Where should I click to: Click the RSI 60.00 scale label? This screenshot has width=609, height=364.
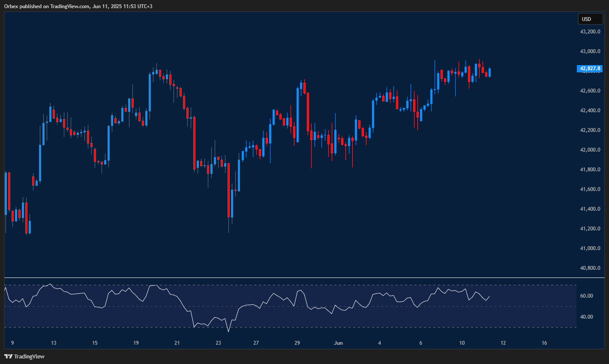(x=587, y=296)
